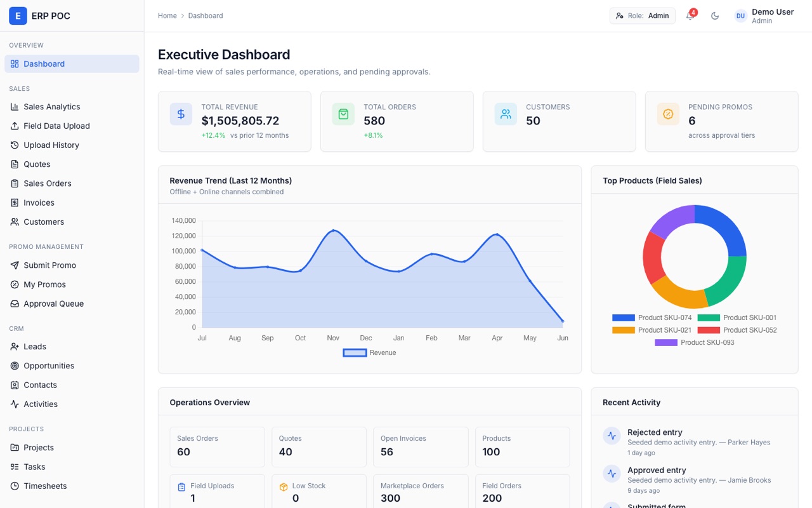812x508 pixels.
Task: Click the Contacts icon
Action: [15, 385]
